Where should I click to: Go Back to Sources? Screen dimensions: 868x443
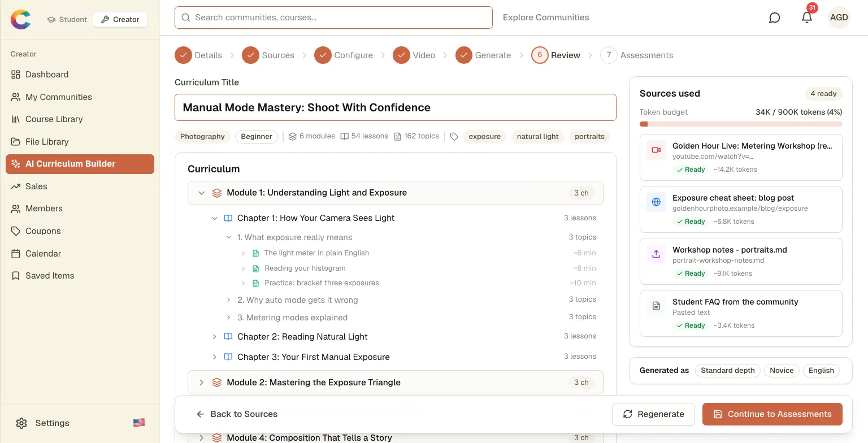pyautogui.click(x=237, y=414)
